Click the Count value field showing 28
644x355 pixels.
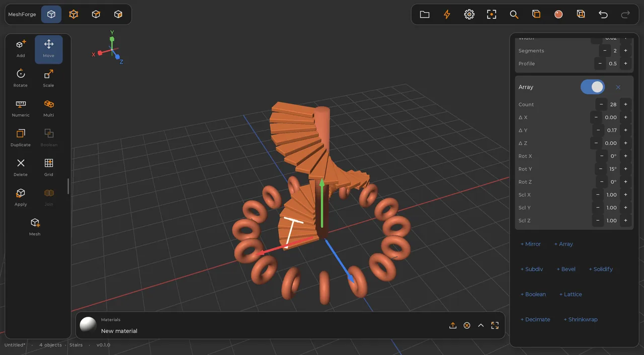click(x=613, y=105)
